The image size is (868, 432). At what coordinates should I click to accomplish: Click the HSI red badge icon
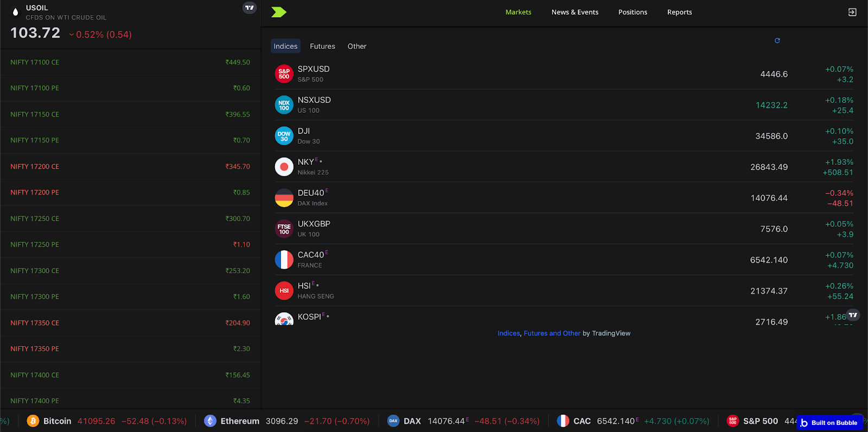point(284,291)
